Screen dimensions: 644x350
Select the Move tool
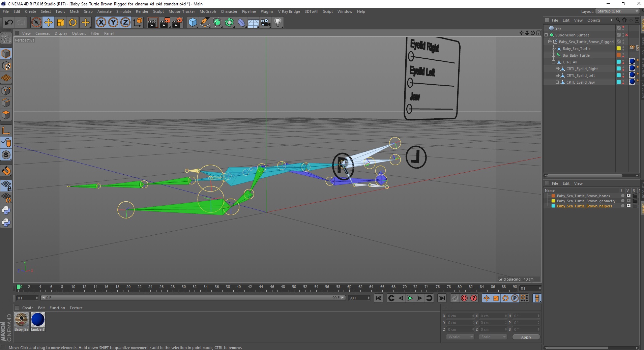tap(49, 23)
